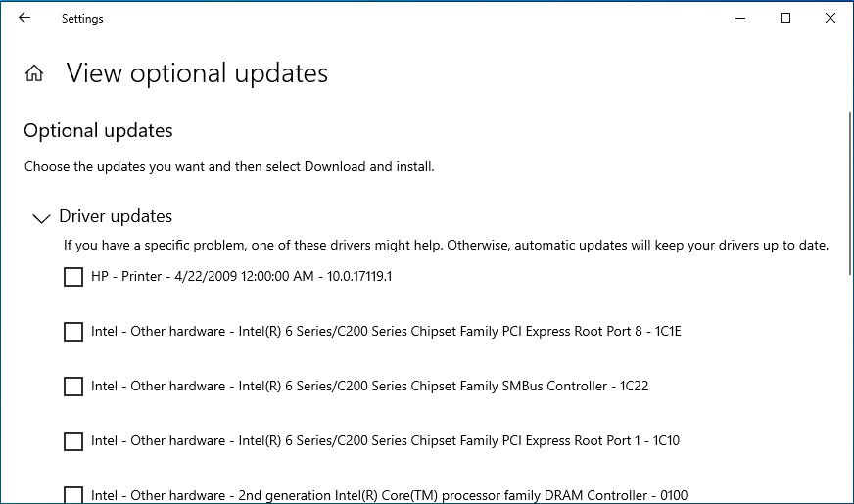Click the SMBus Controller - 1C22 update text

tap(369, 387)
